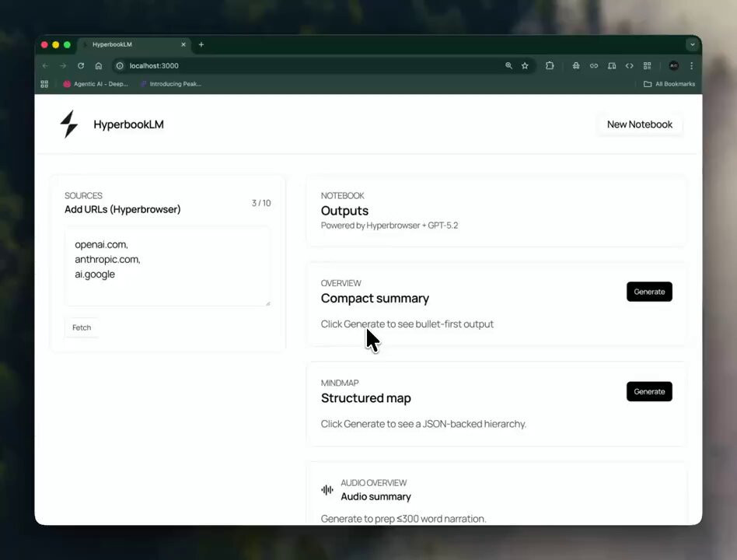The width and height of the screenshot is (737, 560).
Task: Click the code brackets extension icon
Action: click(630, 66)
